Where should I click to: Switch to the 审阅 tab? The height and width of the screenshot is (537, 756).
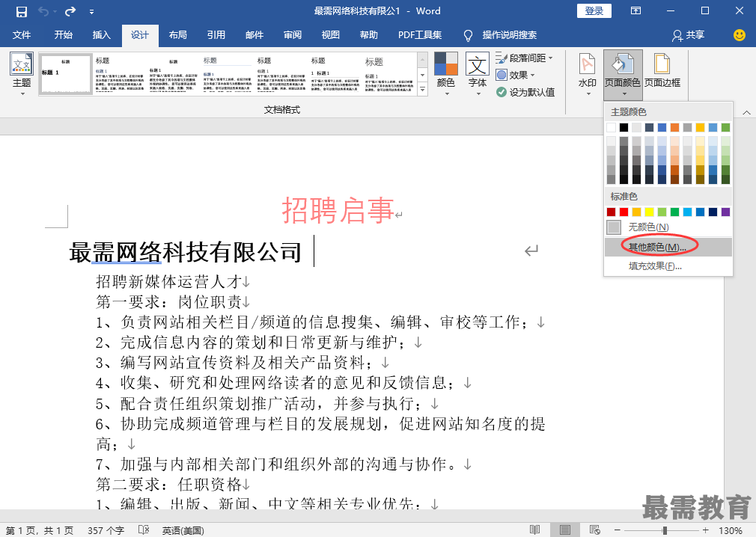[293, 34]
